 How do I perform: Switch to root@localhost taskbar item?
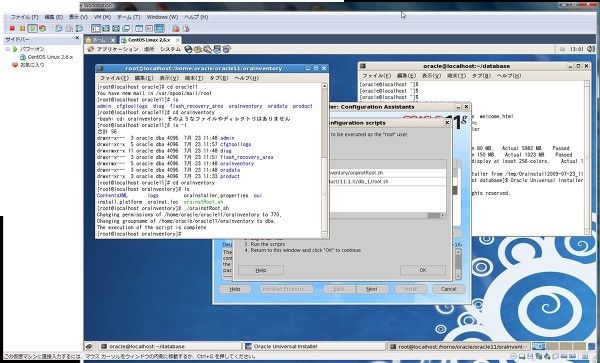coord(458,347)
